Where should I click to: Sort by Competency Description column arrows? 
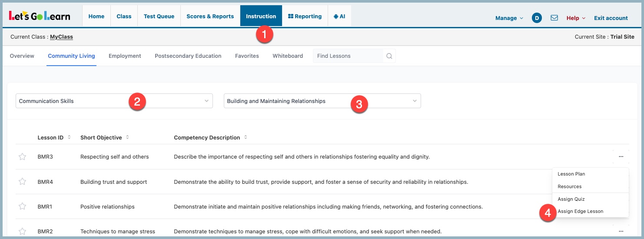pyautogui.click(x=246, y=137)
